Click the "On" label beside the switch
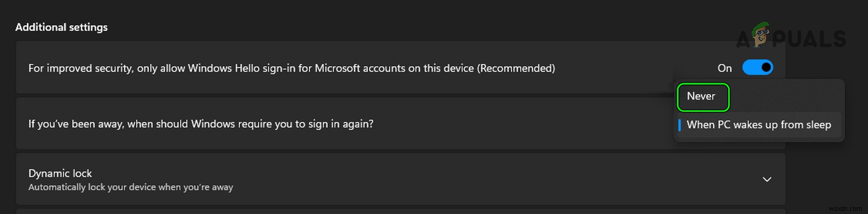868x214 pixels. pos(724,68)
